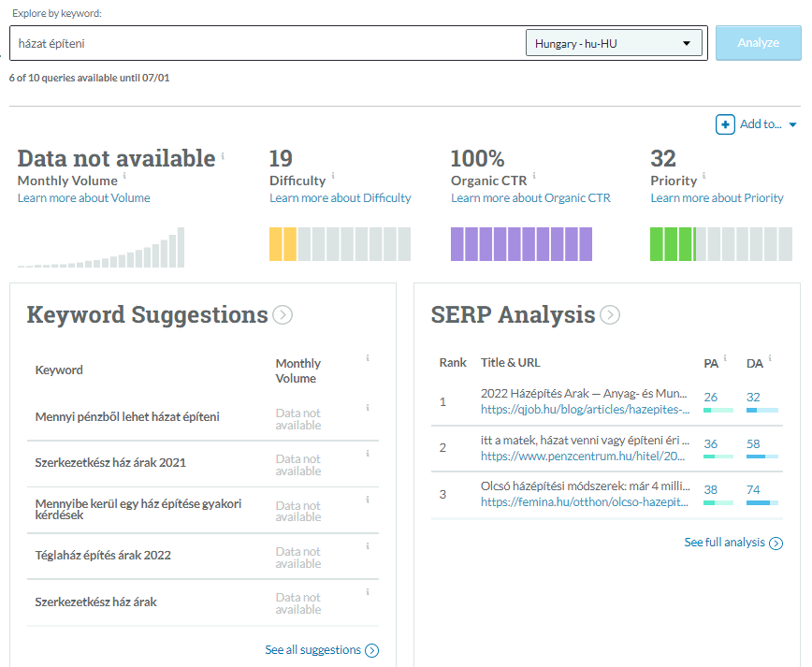812x667 pixels.
Task: Click the Keyword column header
Action: (x=59, y=370)
